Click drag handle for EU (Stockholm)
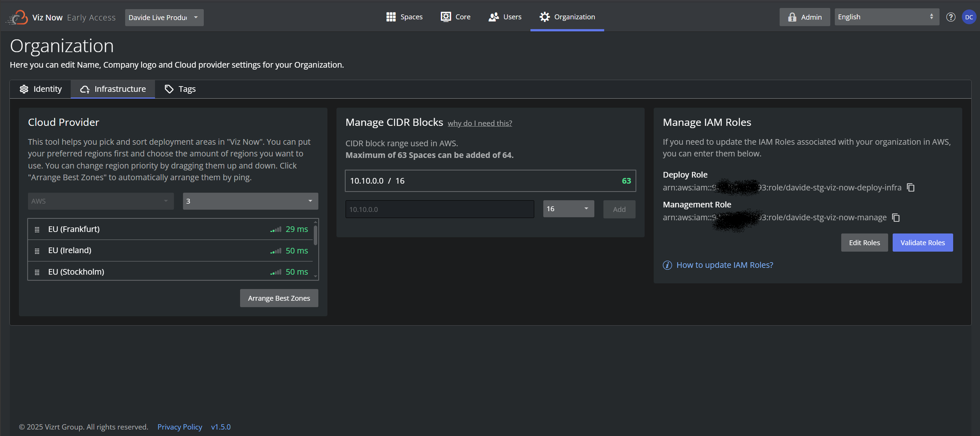This screenshot has height=436, width=980. click(37, 272)
